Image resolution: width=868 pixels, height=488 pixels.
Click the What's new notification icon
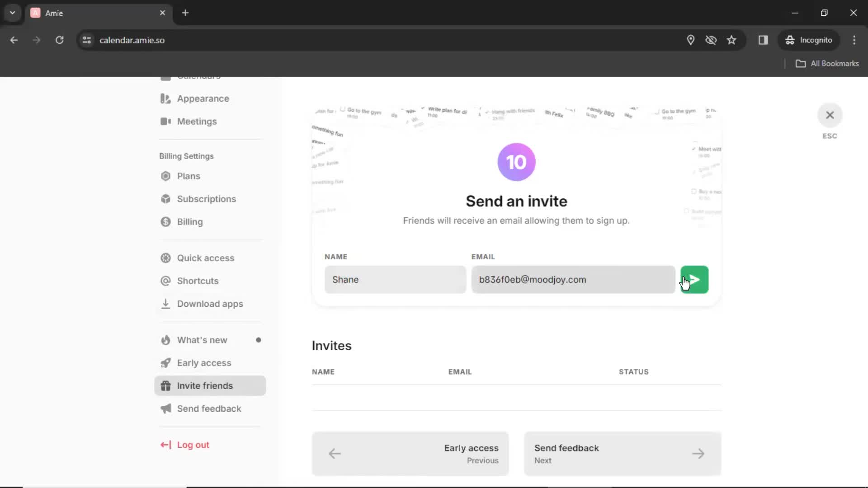258,340
